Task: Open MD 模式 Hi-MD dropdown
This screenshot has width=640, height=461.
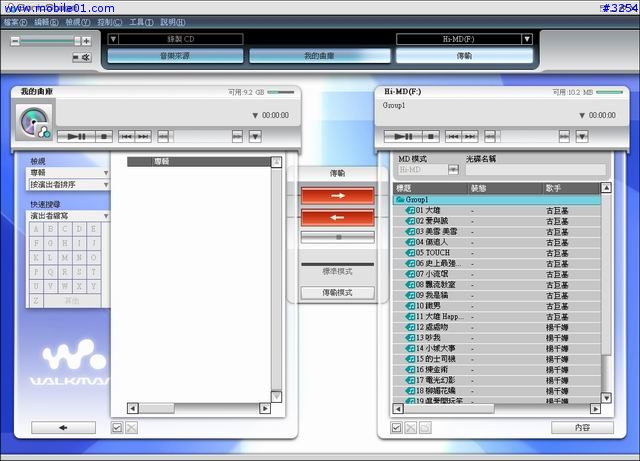Action: [x=453, y=169]
